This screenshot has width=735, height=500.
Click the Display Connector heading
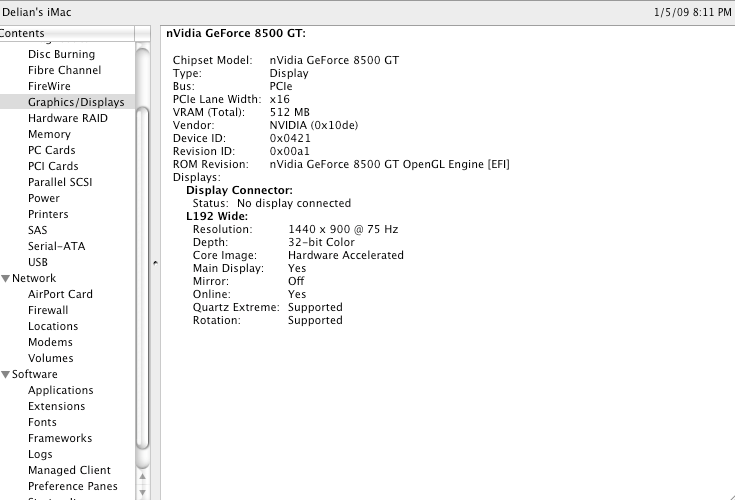pyautogui.click(x=239, y=190)
